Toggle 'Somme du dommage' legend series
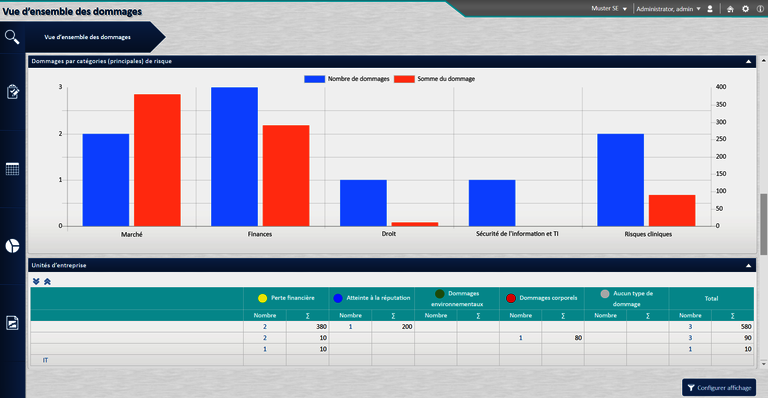Image resolution: width=768 pixels, height=398 pixels. 434,79
